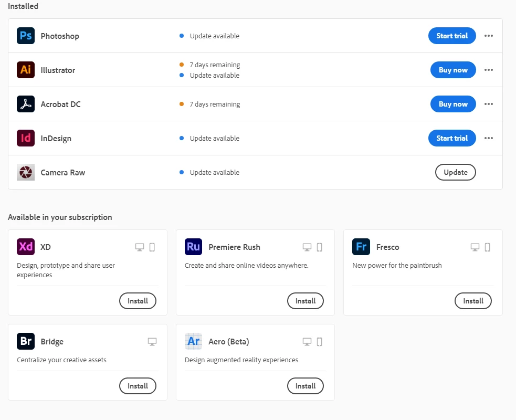The image size is (516, 420).
Task: Click Illustrator's Update available status
Action: click(215, 76)
